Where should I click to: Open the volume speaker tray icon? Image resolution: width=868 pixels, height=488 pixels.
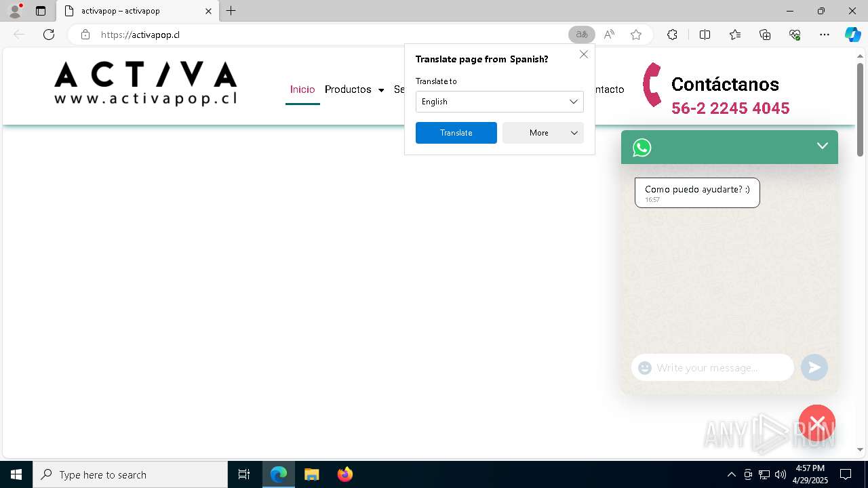coord(781,474)
